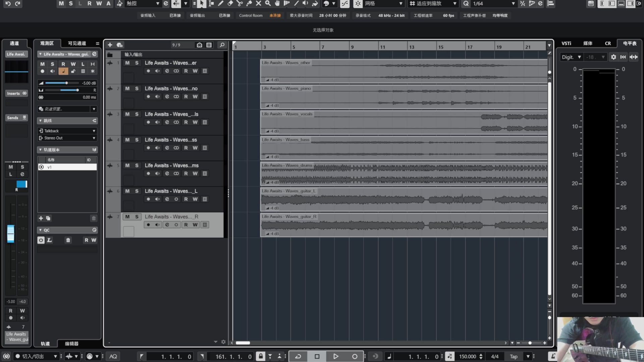644x362 pixels.
Task: Collapse the 跳线 routing section
Action: (40, 121)
